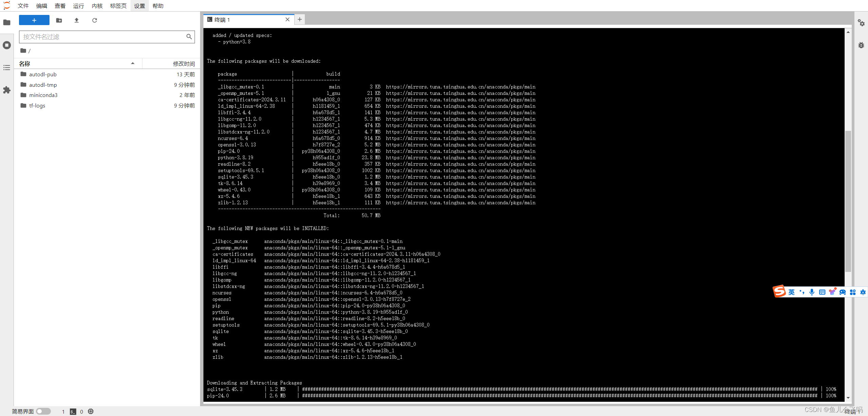Open the table of contents sidebar panel
868x416 pixels.
[x=7, y=68]
